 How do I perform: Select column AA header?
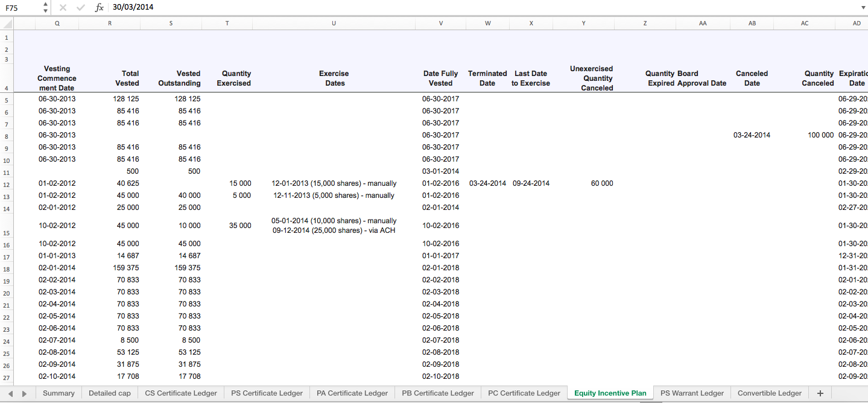pyautogui.click(x=703, y=24)
